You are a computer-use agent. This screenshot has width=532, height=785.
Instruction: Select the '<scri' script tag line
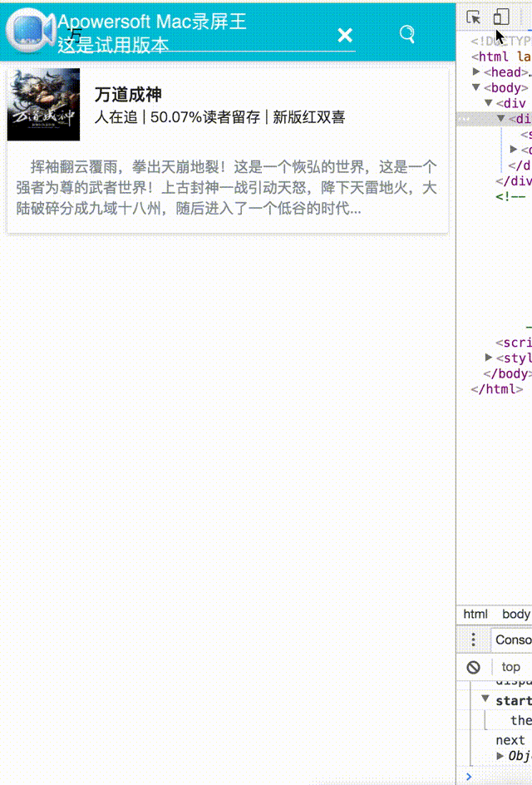[x=514, y=343]
